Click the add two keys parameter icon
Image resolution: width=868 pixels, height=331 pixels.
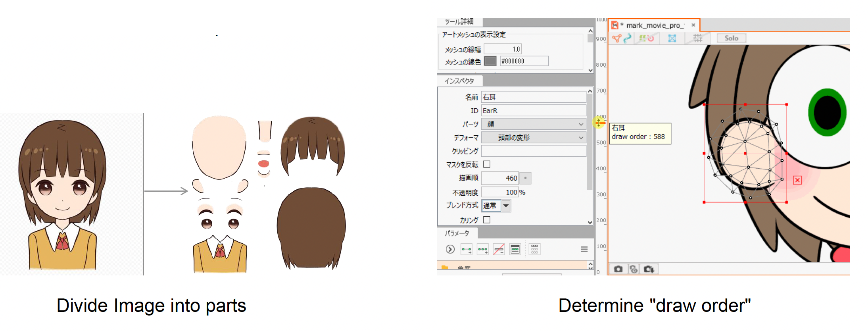point(467,249)
